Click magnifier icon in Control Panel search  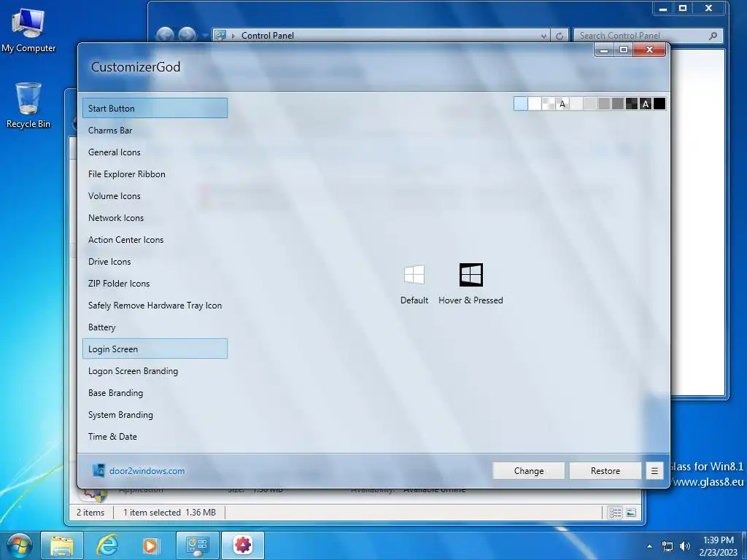713,36
